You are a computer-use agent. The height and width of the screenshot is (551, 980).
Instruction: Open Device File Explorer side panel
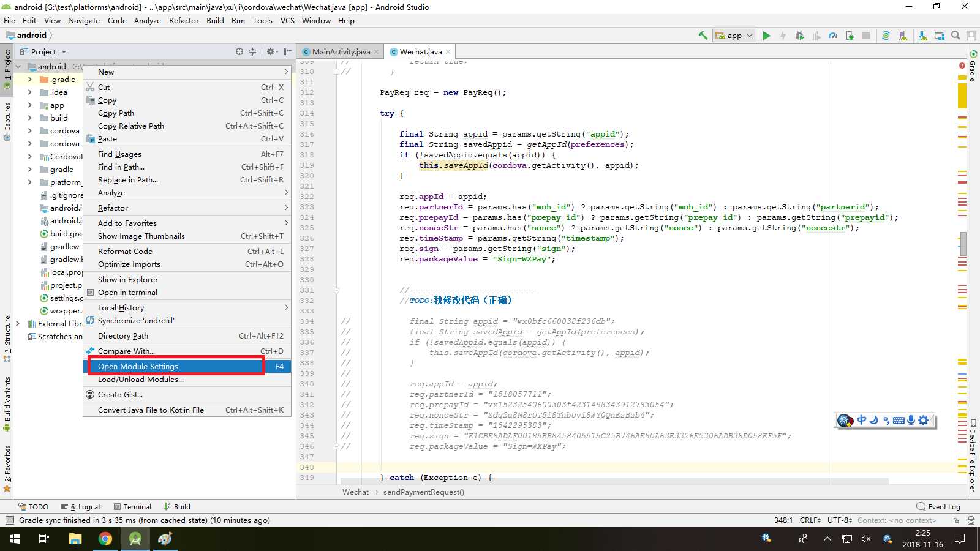click(973, 455)
